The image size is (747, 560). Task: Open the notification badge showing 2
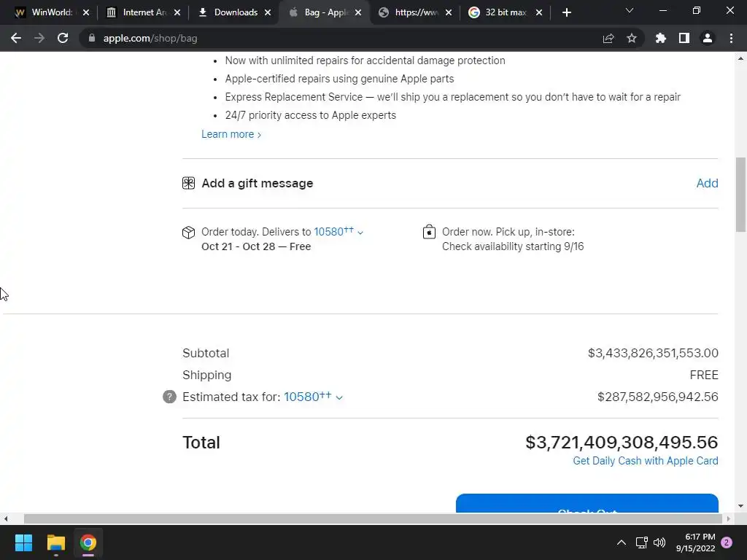[x=727, y=542]
